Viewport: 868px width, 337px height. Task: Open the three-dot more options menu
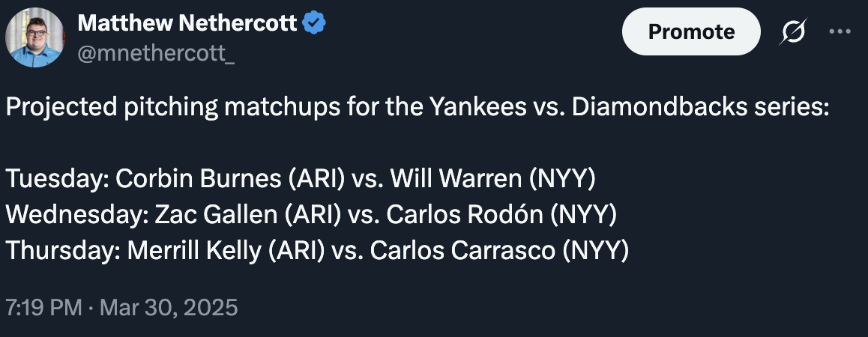click(840, 31)
